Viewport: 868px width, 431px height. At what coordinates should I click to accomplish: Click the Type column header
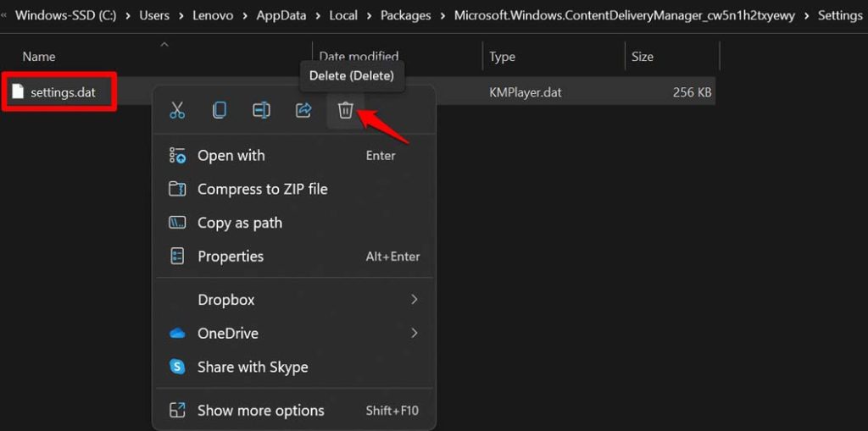(x=502, y=57)
